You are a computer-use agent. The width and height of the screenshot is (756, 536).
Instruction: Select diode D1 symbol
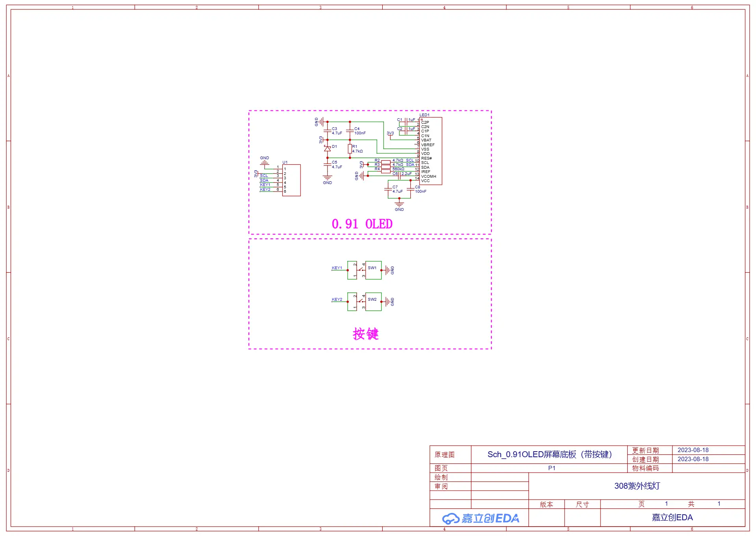(x=328, y=149)
